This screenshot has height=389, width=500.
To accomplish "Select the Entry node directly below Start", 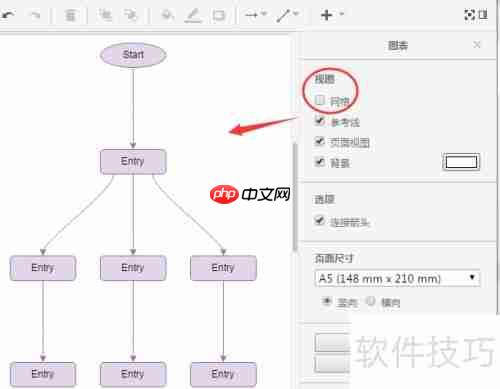I will point(133,162).
